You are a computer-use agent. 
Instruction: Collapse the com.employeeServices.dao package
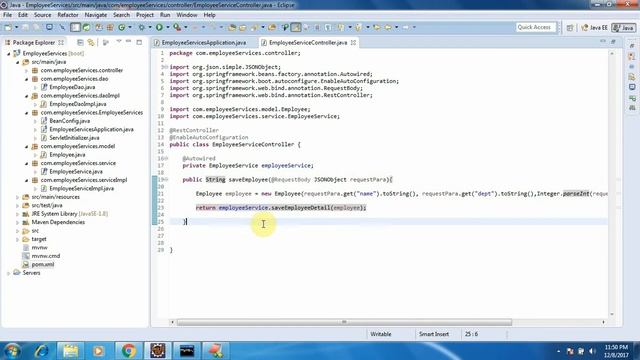pos(27,79)
